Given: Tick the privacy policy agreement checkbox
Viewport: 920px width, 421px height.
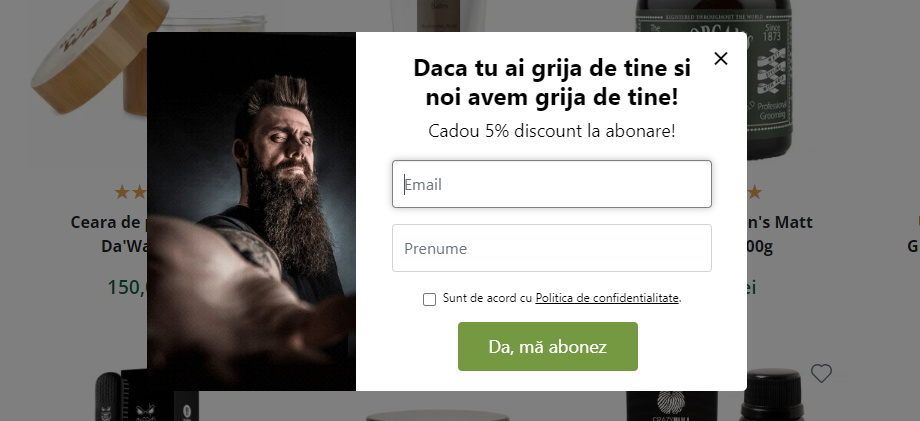Looking at the screenshot, I should (429, 300).
